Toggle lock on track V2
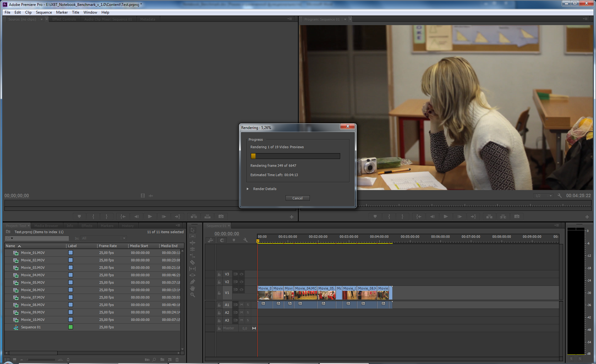This screenshot has height=364, width=596. coord(219,282)
